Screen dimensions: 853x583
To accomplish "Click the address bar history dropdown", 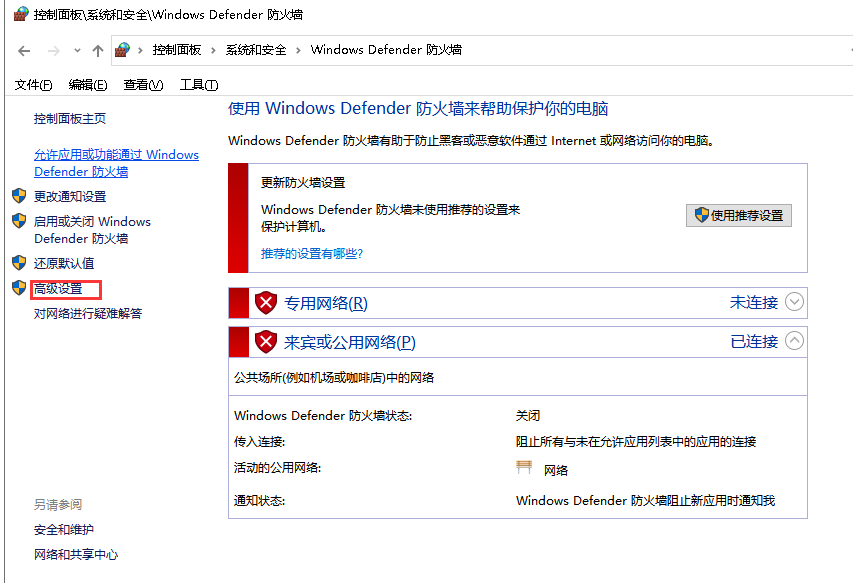I will coord(850,51).
